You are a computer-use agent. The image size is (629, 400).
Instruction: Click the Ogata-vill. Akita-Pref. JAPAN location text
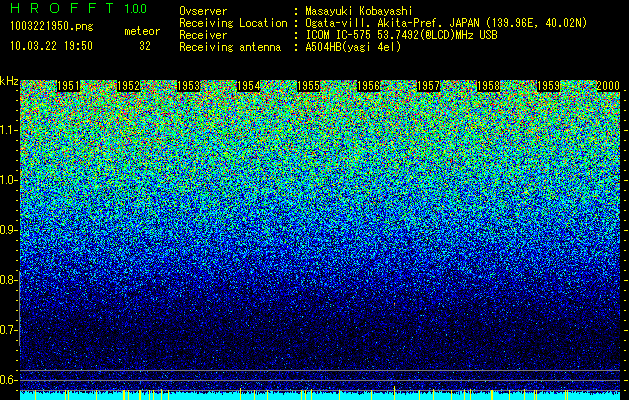pos(446,23)
